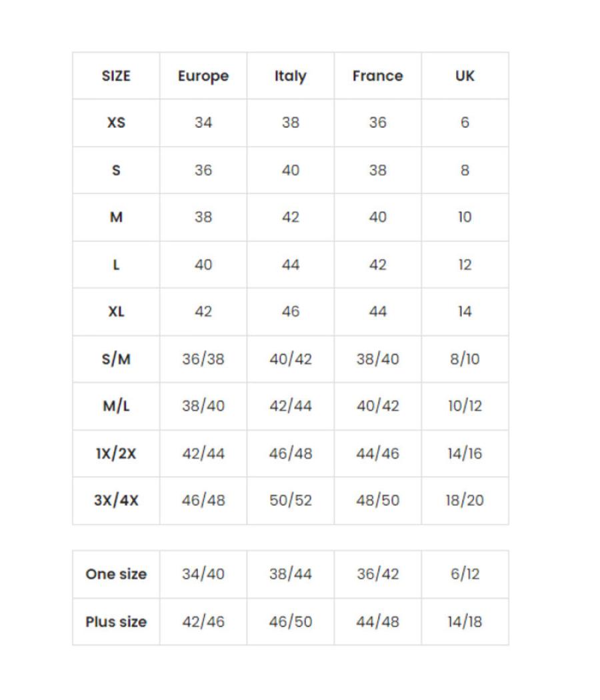
Task: Click the Europe column header
Action: click(203, 76)
